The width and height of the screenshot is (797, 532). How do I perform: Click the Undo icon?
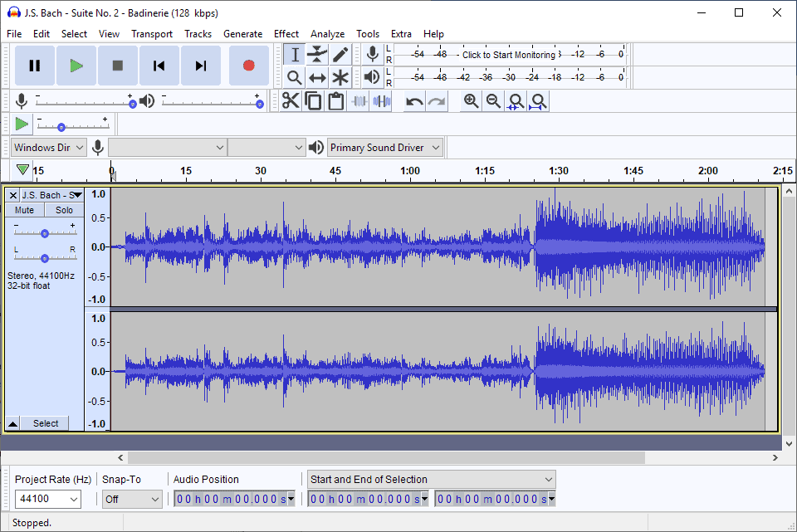point(413,100)
